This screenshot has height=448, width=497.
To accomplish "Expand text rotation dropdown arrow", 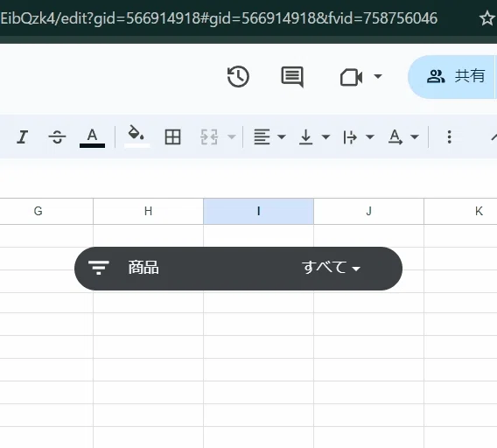I will tap(414, 137).
